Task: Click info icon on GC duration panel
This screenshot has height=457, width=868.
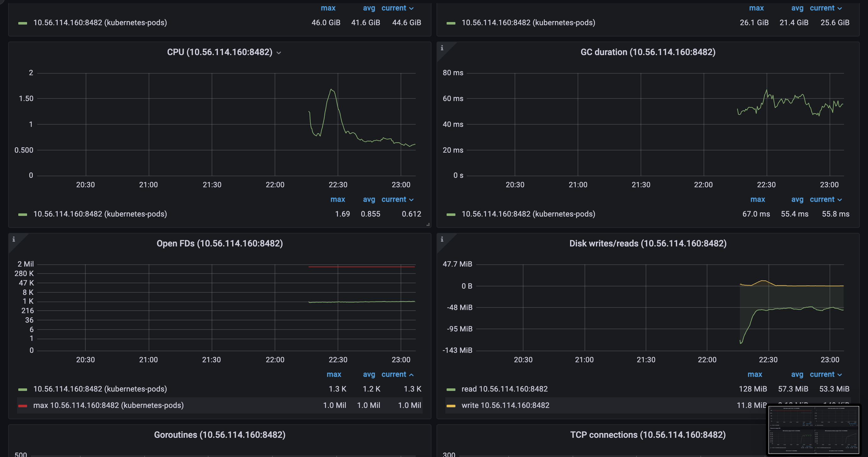Action: 442,48
